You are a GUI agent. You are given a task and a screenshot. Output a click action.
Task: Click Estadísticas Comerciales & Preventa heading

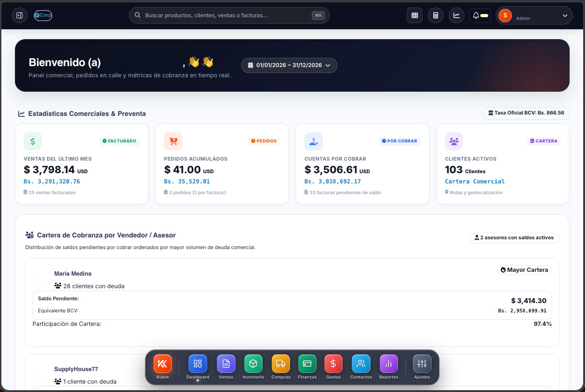click(x=87, y=114)
